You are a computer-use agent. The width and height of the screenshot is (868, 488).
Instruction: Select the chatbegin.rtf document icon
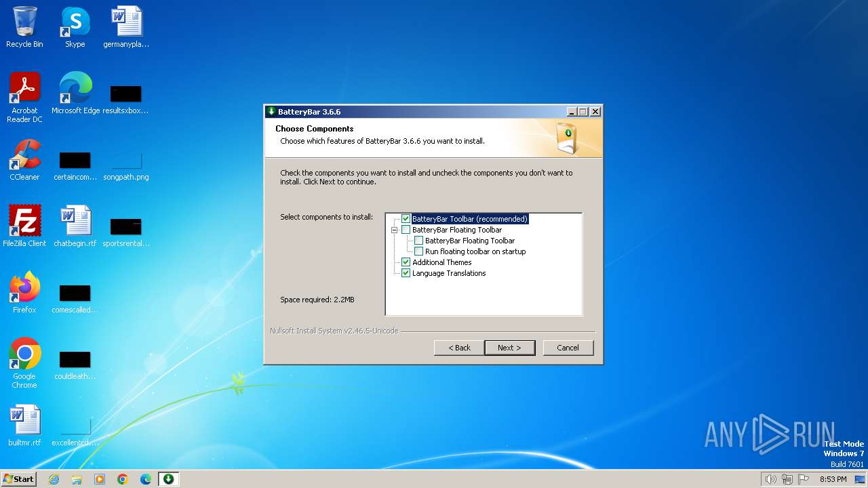(75, 226)
